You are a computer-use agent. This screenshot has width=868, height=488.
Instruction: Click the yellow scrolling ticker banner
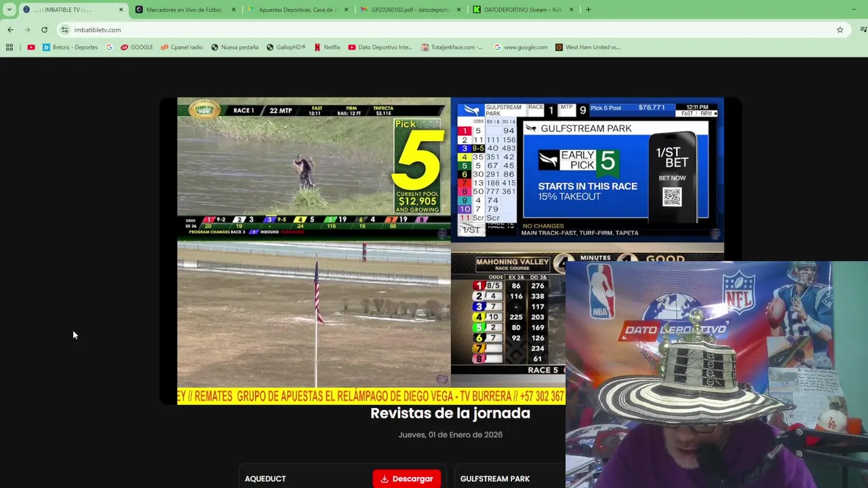pos(371,396)
